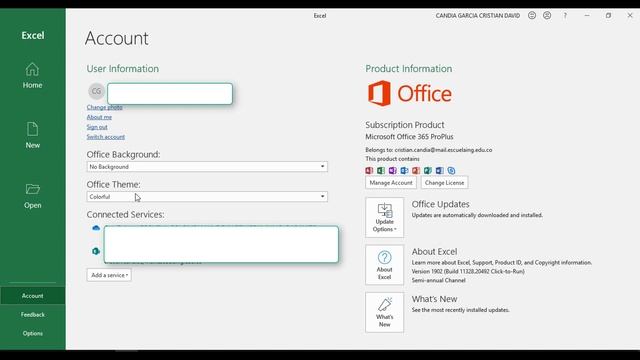Click the Change License button
Screen dimensions: 640x360
(x=444, y=182)
